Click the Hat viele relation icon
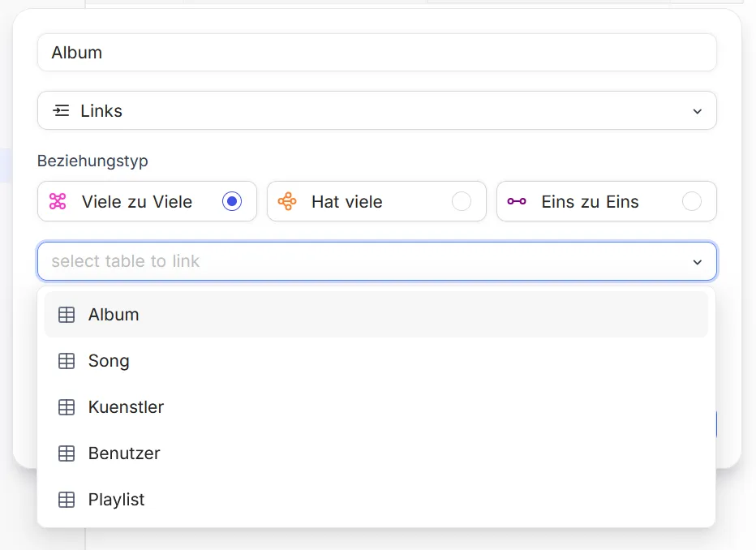The height and width of the screenshot is (550, 756). coord(287,201)
